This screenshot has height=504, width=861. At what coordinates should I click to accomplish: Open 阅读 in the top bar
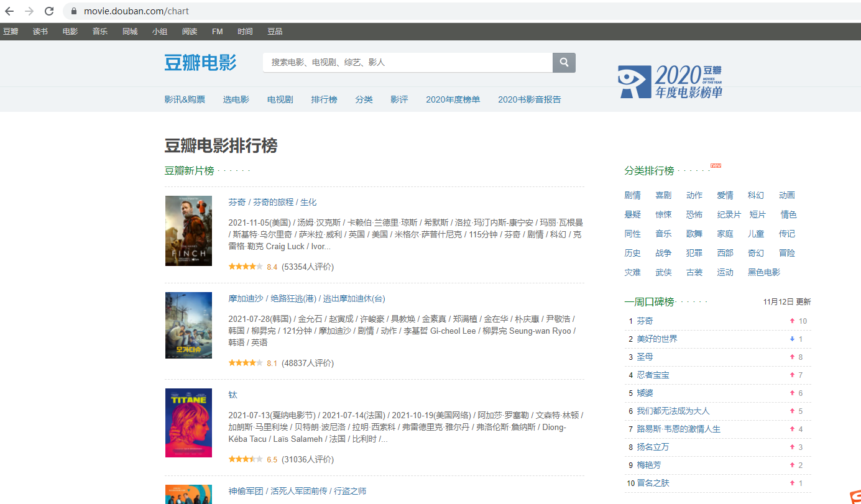[x=190, y=31]
